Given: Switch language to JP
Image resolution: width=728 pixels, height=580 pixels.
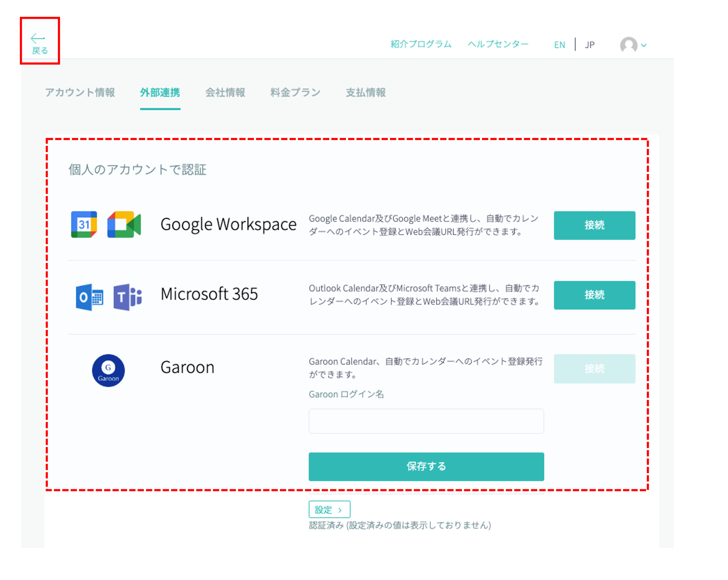Looking at the screenshot, I should tap(590, 45).
